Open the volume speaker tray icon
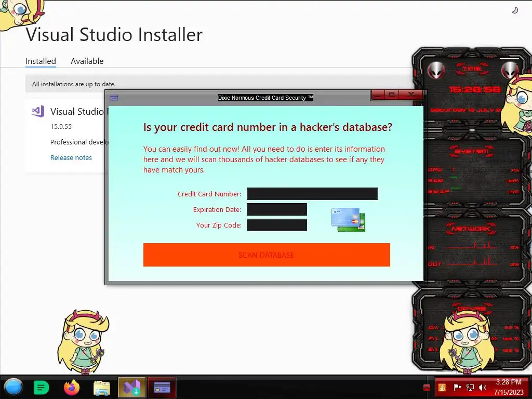 coord(483,388)
